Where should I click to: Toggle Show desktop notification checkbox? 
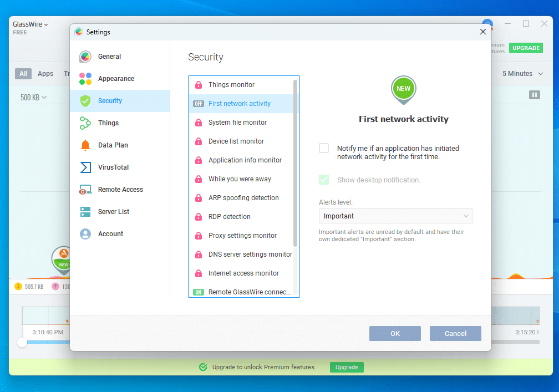(x=324, y=180)
